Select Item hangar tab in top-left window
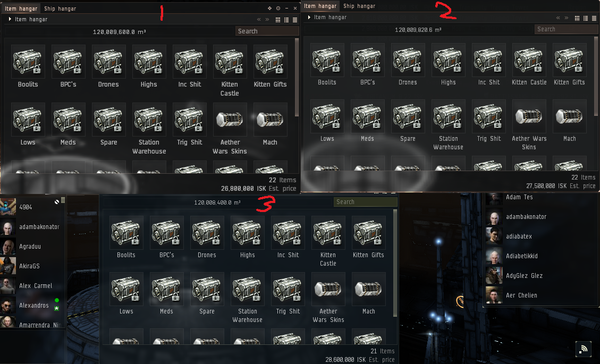This screenshot has width=600, height=364. coord(21,9)
